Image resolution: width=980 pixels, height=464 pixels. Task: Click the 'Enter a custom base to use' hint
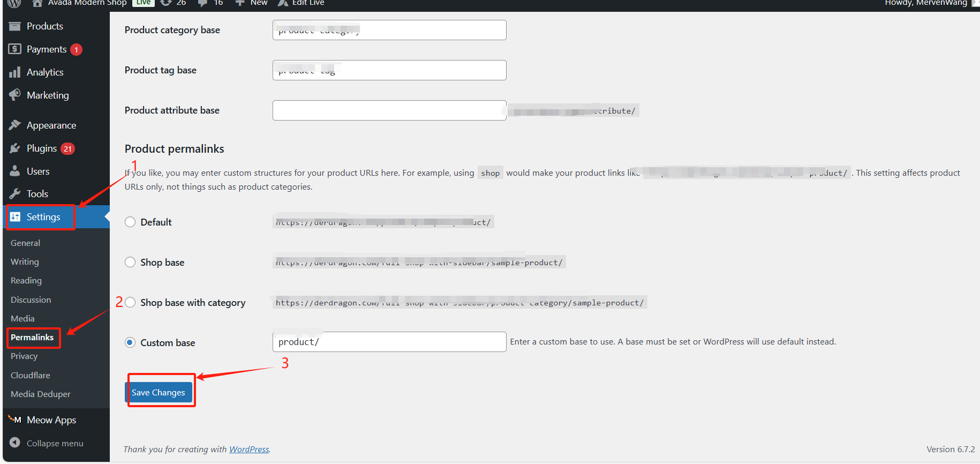pyautogui.click(x=673, y=342)
